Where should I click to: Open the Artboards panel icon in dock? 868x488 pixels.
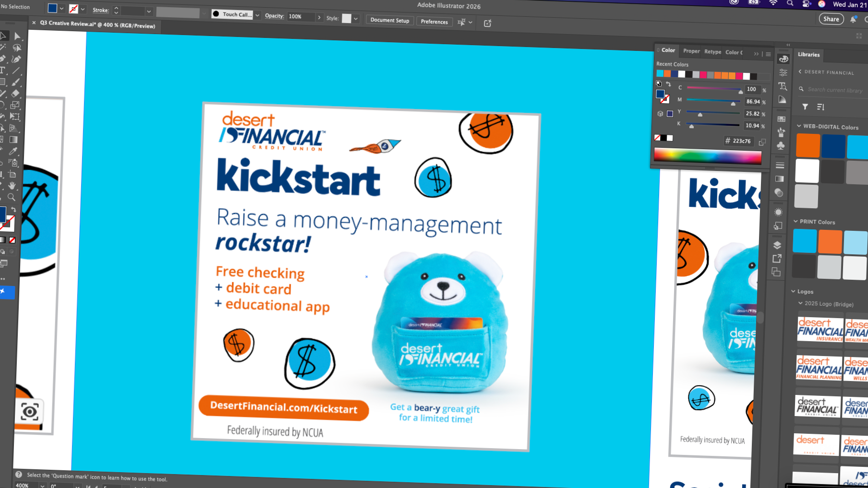point(776,272)
